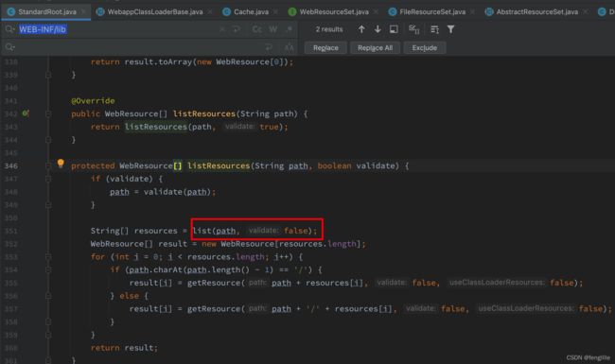Click the Replace All button
The height and width of the screenshot is (364, 615).
click(375, 48)
